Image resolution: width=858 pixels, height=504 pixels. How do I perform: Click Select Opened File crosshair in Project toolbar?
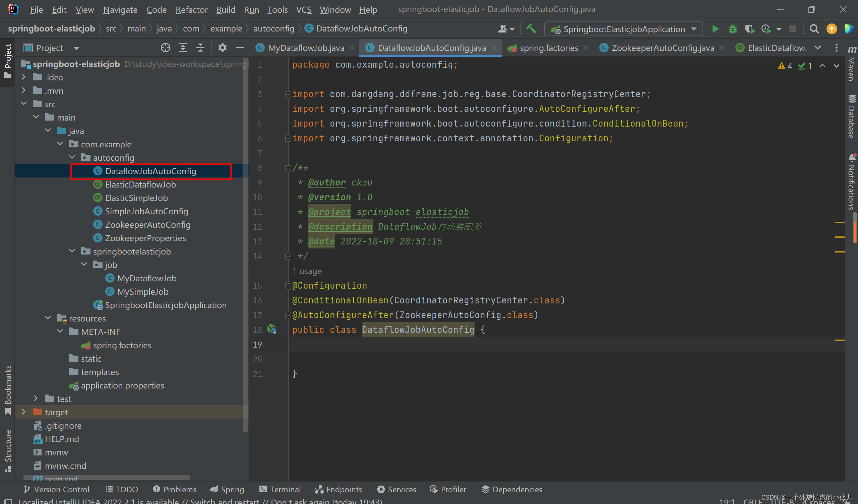166,48
